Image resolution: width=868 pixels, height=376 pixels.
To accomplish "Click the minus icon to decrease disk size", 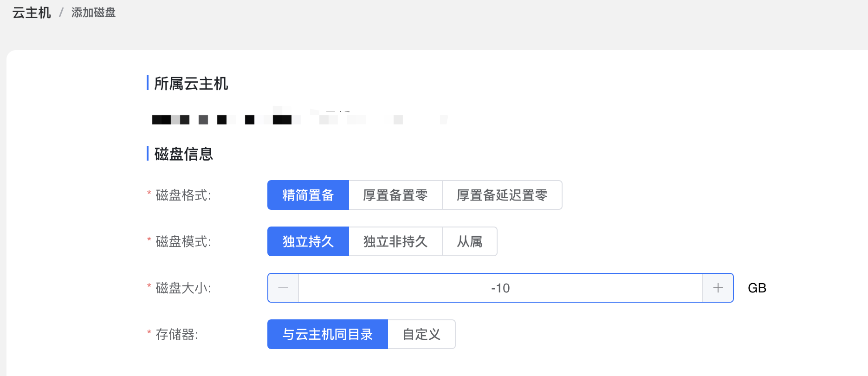I will (x=282, y=288).
